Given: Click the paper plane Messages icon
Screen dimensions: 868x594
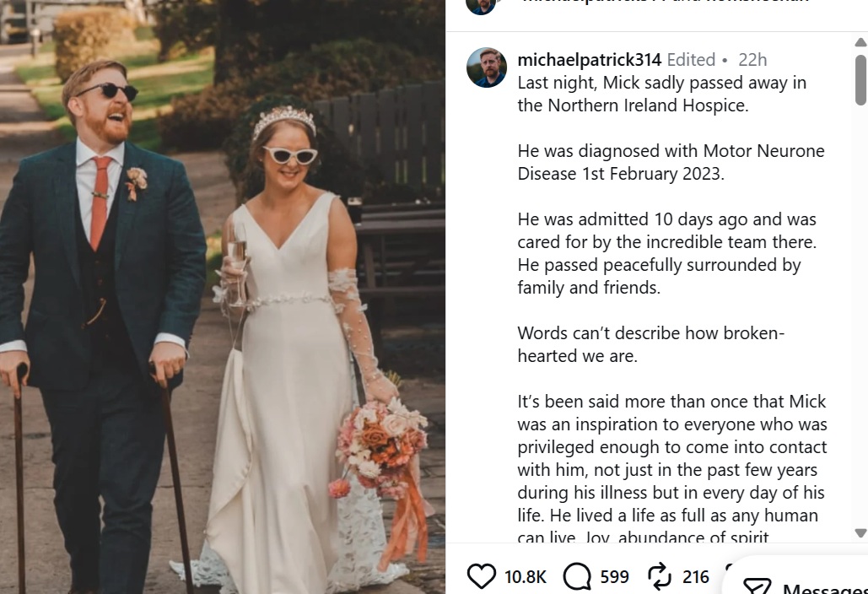Looking at the screenshot, I should pos(757,587).
